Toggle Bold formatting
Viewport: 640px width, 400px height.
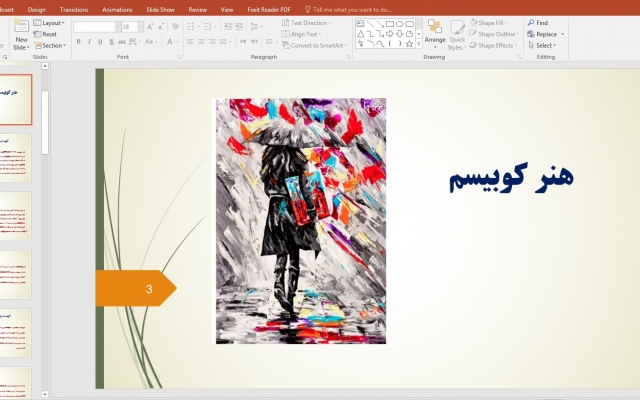tap(78, 42)
